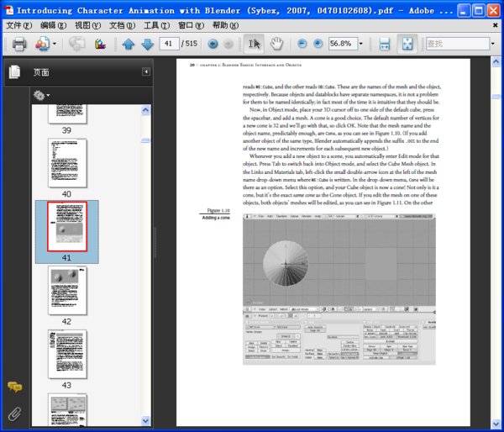Open the 编辑 menu
This screenshot has width=504, height=432.
(x=53, y=25)
